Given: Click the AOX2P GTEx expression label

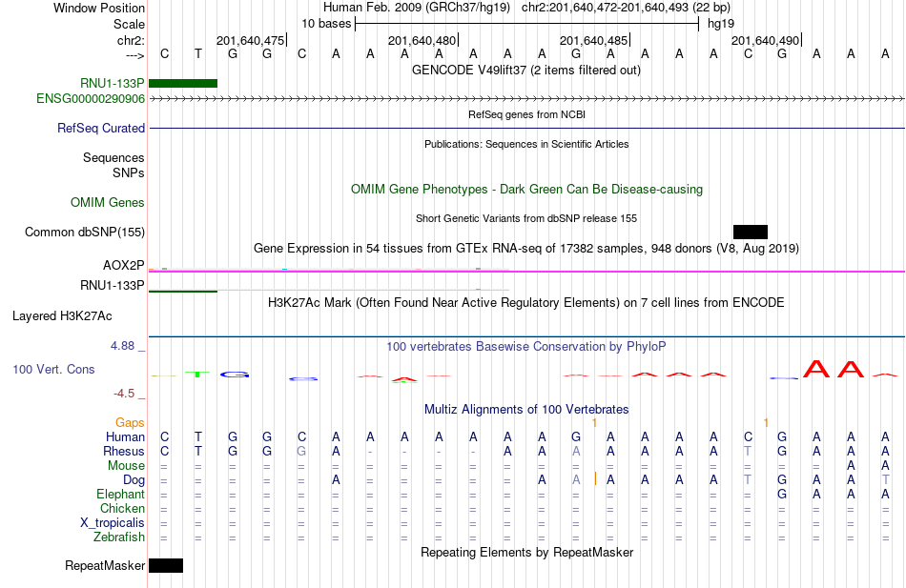Looking at the screenshot, I should [124, 266].
